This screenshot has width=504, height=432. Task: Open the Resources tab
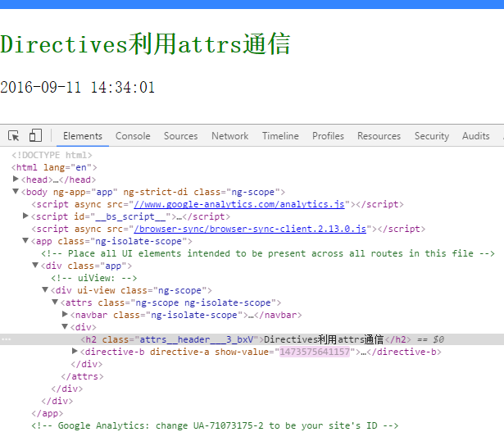pos(379,136)
